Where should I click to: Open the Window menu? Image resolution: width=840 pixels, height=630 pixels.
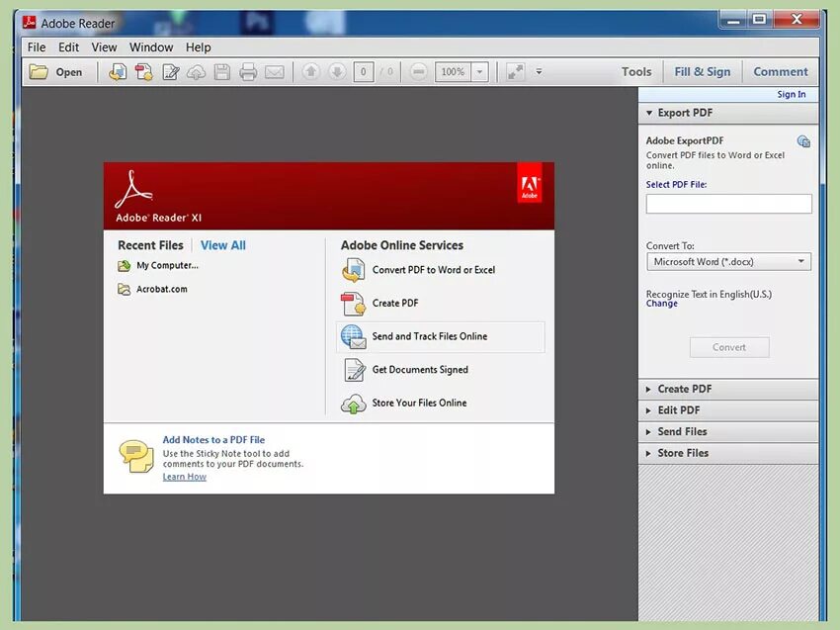(151, 47)
